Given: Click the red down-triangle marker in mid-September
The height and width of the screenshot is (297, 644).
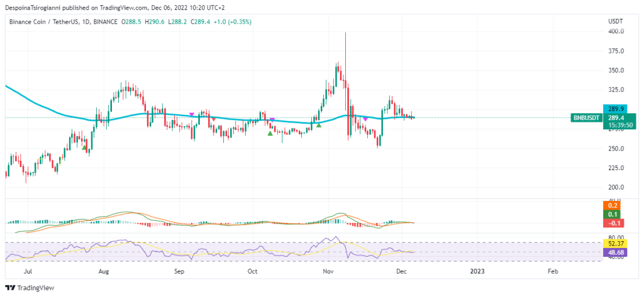Looking at the screenshot, I should 213,119.
